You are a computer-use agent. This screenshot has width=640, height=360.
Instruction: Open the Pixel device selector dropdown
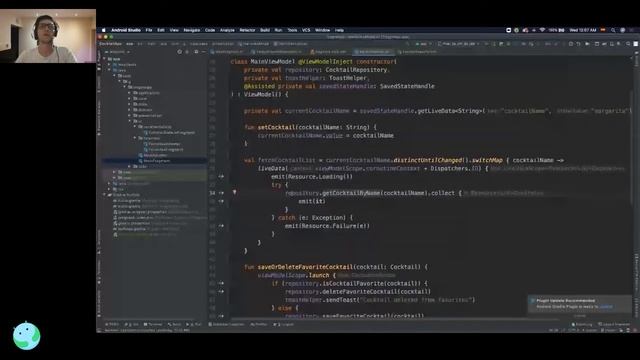[459, 44]
